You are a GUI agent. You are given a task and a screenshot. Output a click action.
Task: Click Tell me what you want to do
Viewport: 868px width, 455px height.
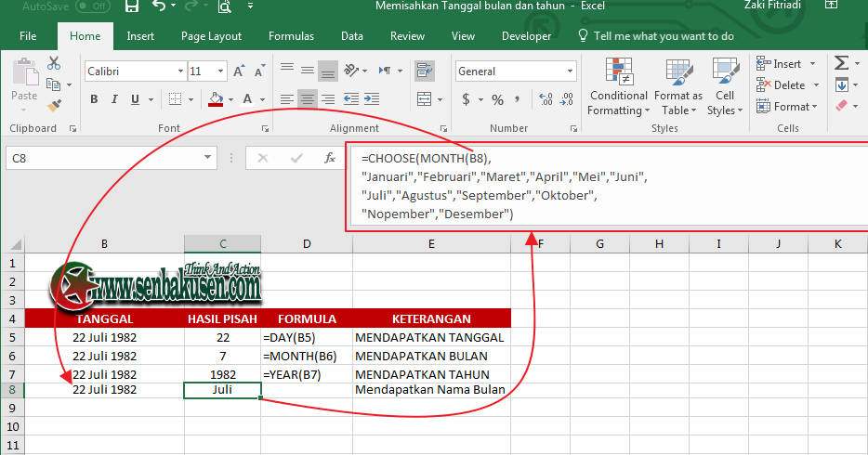point(656,36)
